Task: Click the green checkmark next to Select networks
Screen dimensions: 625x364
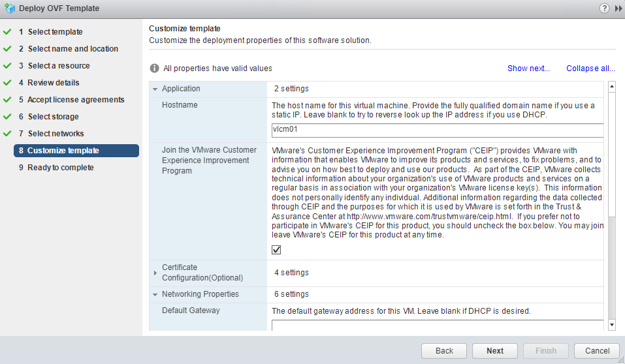Action: click(x=8, y=134)
